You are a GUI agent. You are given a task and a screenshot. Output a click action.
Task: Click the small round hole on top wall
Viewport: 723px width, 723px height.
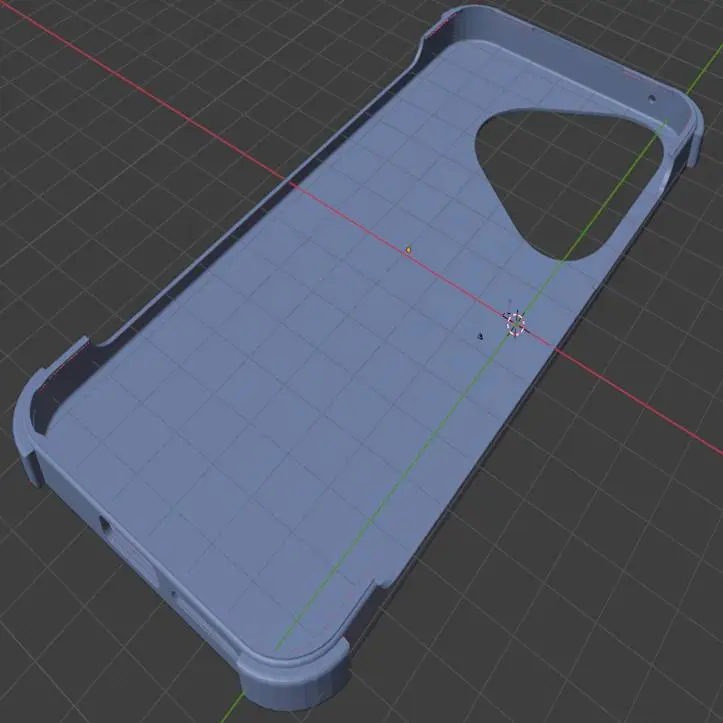click(x=652, y=98)
